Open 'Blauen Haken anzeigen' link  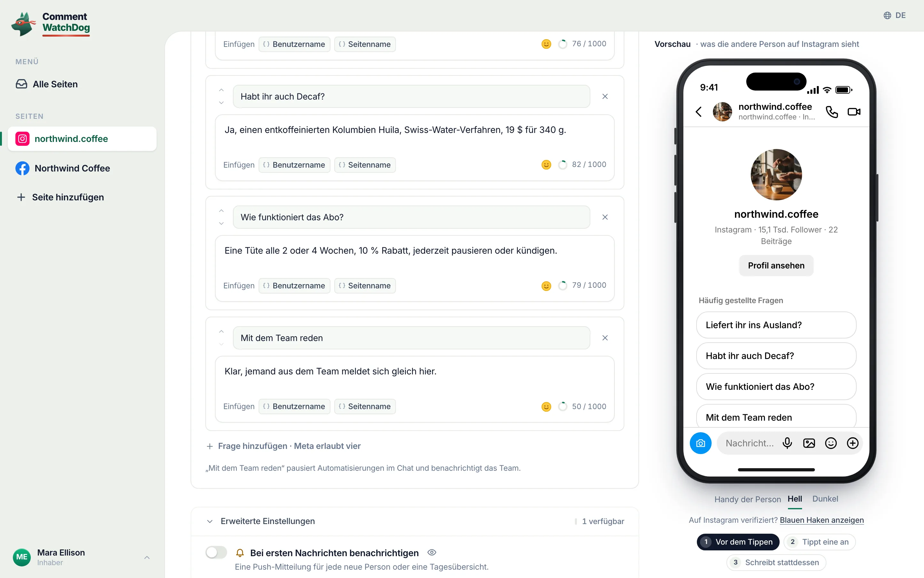tap(822, 520)
